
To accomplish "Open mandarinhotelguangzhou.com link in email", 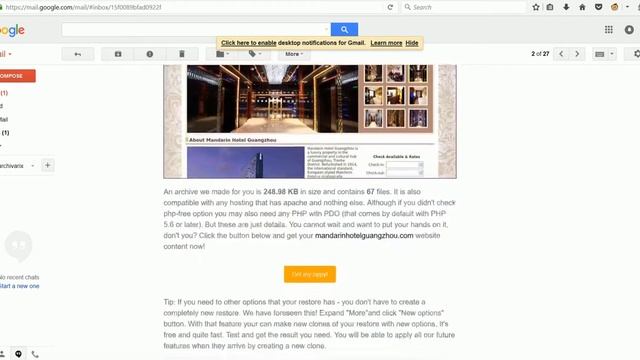I will point(364,236).
